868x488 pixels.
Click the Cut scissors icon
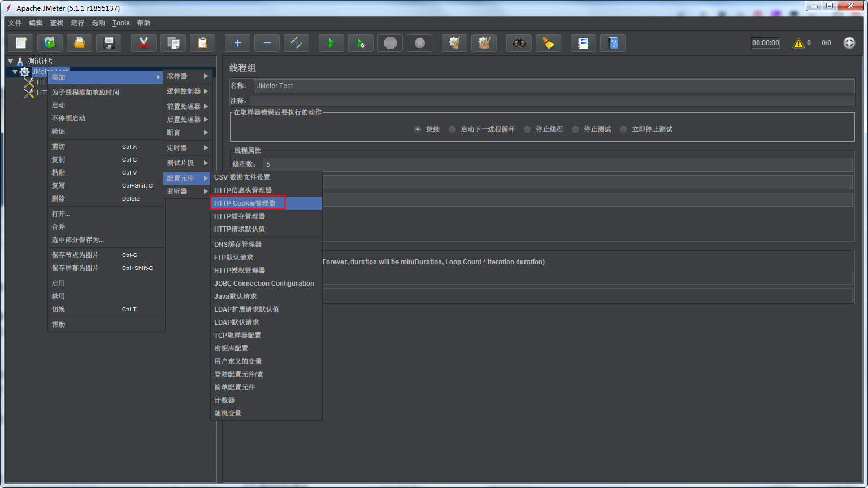144,43
